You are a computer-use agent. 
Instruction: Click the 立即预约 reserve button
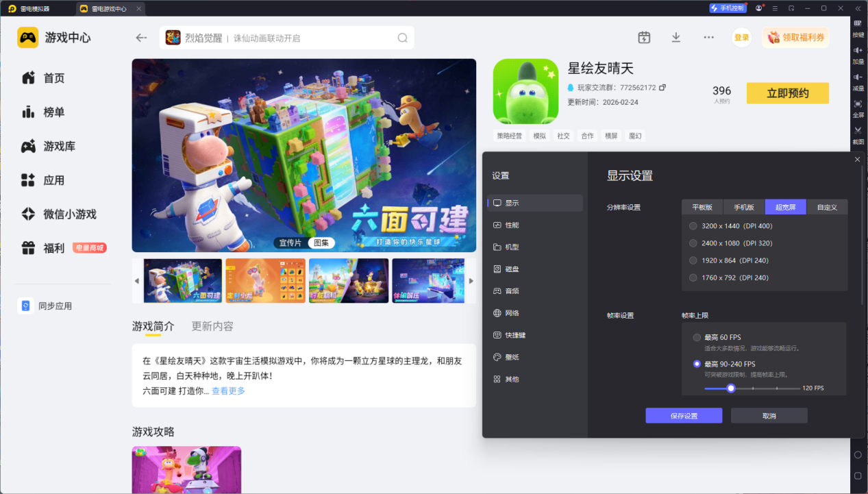pos(788,93)
